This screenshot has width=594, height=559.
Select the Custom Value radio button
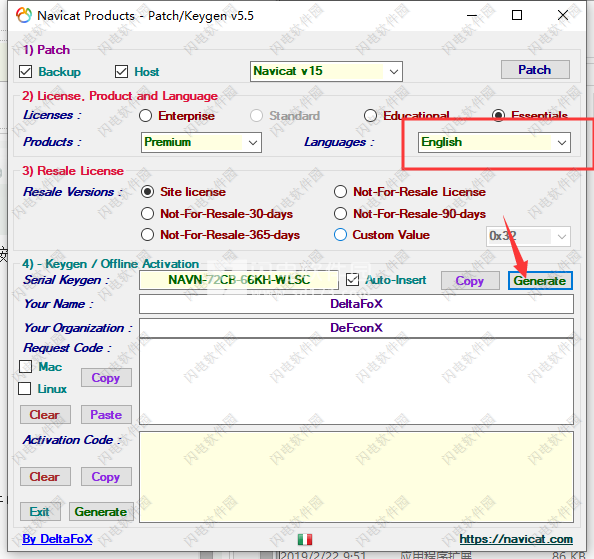coord(340,235)
